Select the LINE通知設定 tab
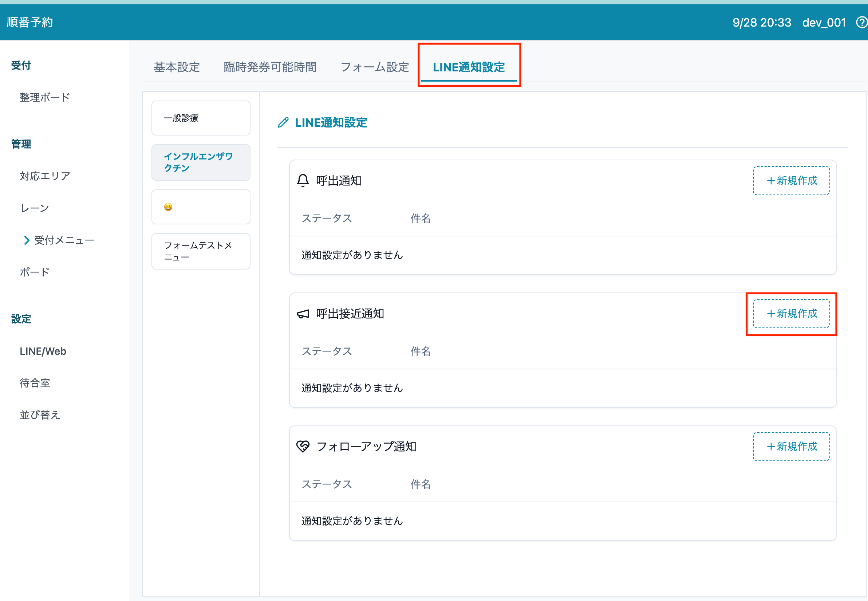868x601 pixels. pyautogui.click(x=469, y=67)
